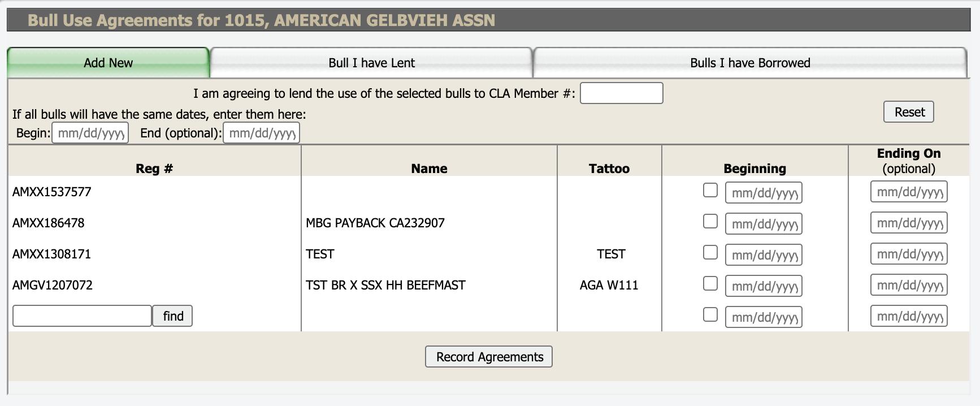The image size is (980, 406).
Task: Click the Reg # search input field
Action: (x=82, y=316)
